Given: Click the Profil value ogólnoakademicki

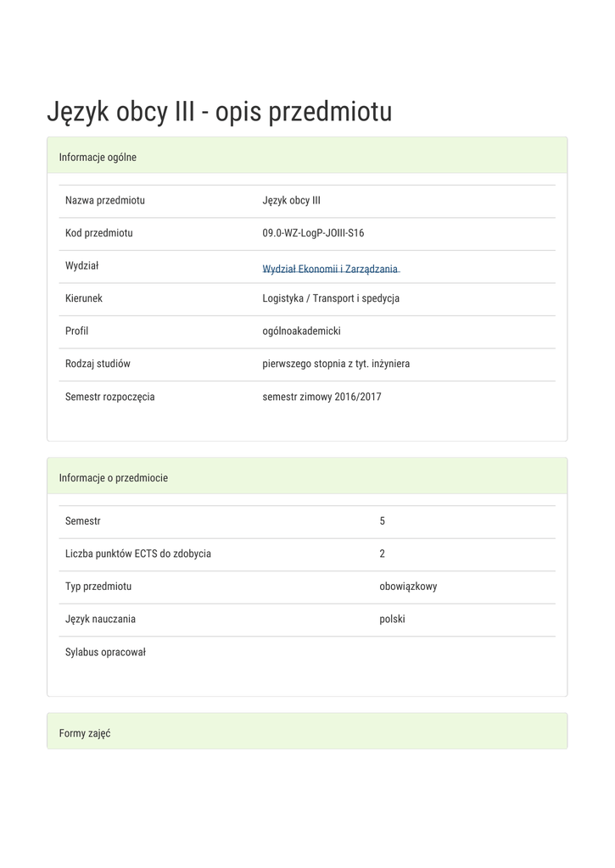Looking at the screenshot, I should [301, 331].
